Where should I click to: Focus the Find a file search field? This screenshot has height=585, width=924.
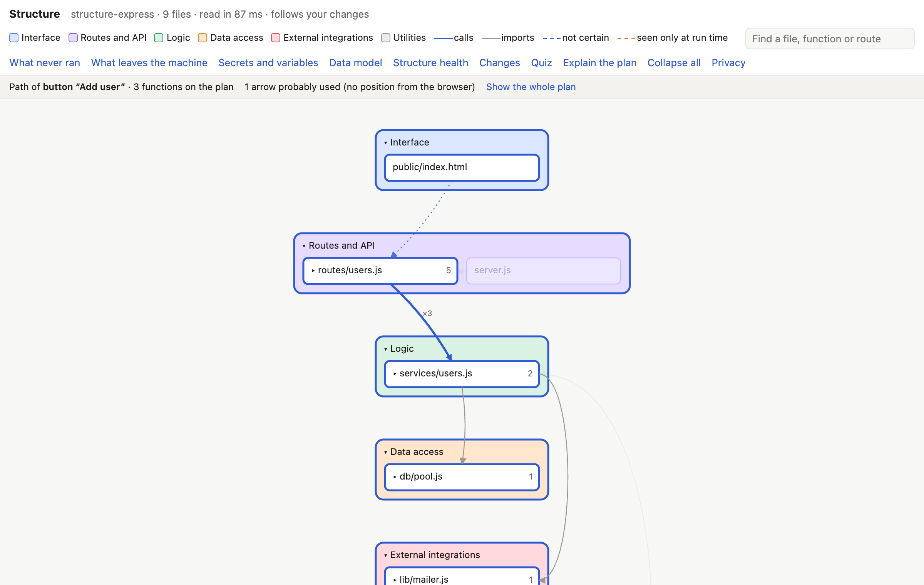[x=830, y=38]
